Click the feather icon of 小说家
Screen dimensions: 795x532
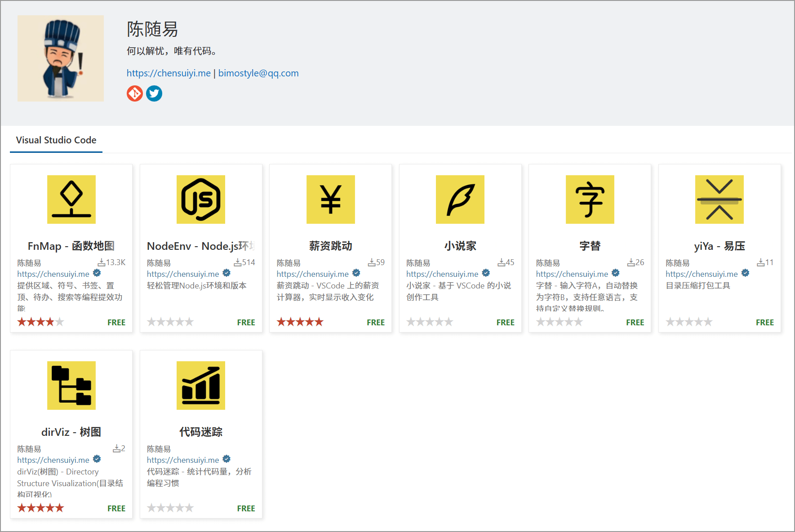(x=460, y=199)
